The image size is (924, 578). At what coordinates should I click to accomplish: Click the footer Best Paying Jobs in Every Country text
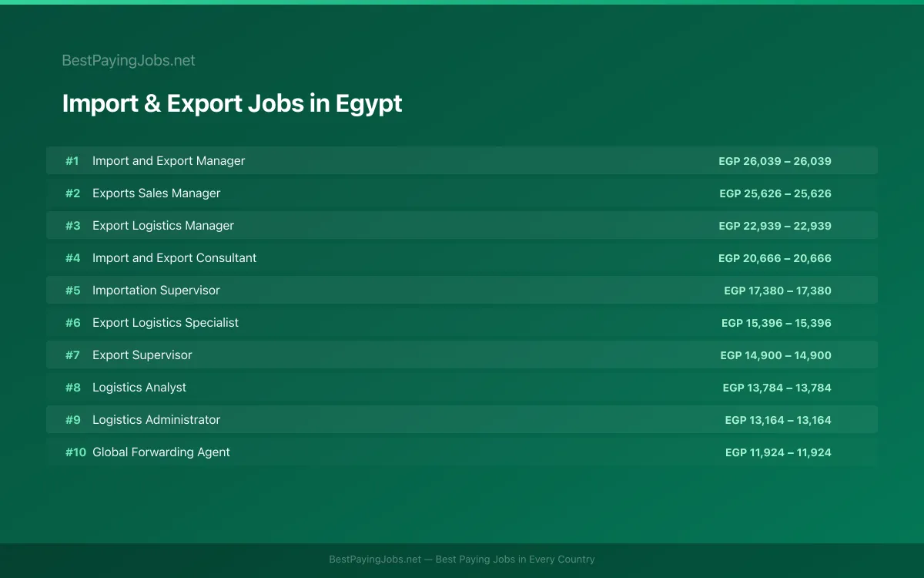coord(515,560)
